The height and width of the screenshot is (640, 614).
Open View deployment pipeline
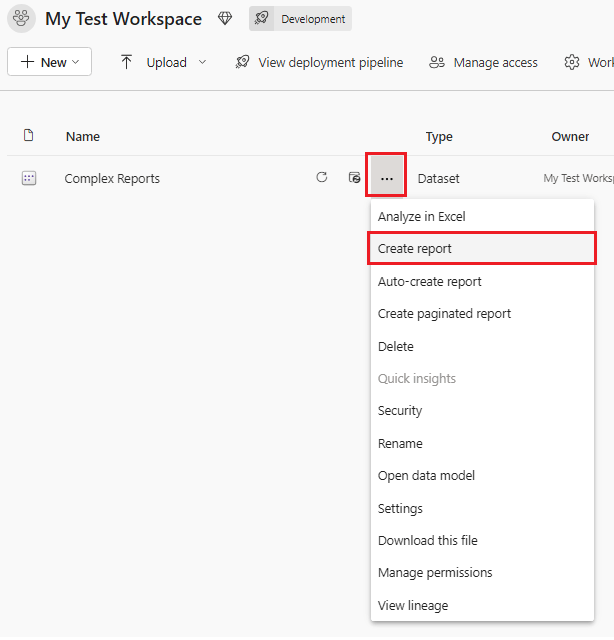coord(319,62)
